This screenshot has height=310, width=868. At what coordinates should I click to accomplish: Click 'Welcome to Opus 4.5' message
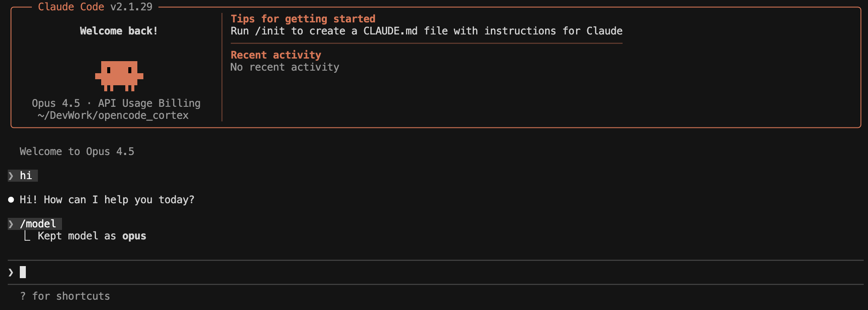[77, 152]
